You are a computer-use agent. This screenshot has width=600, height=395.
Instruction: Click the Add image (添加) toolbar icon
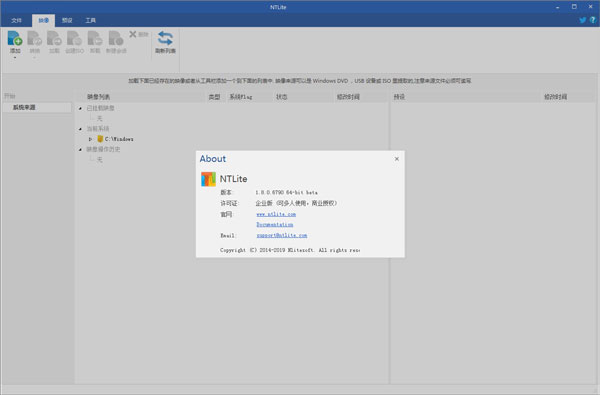tap(15, 38)
